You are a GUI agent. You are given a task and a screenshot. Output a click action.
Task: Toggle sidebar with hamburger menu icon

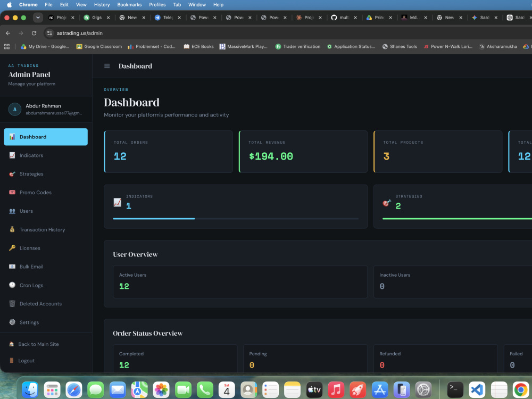coord(107,66)
